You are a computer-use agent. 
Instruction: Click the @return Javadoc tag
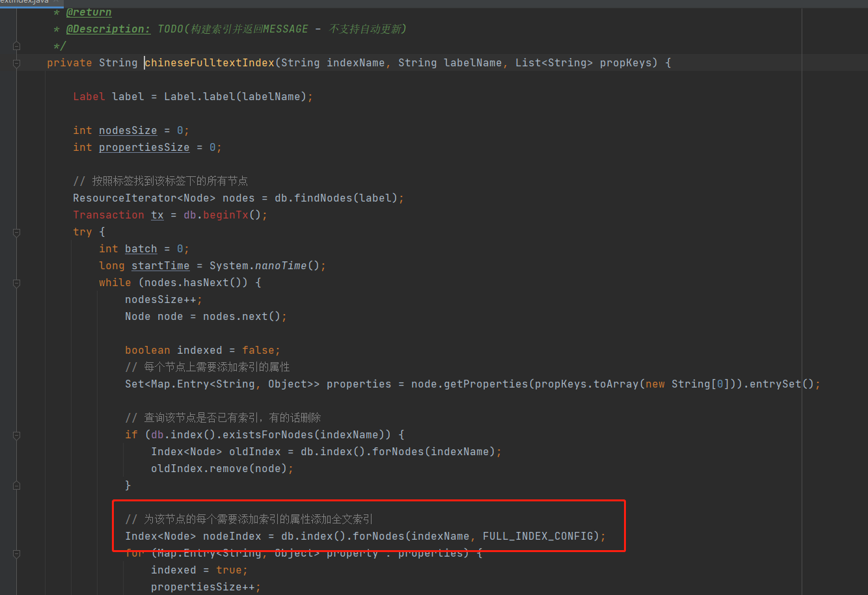point(88,12)
